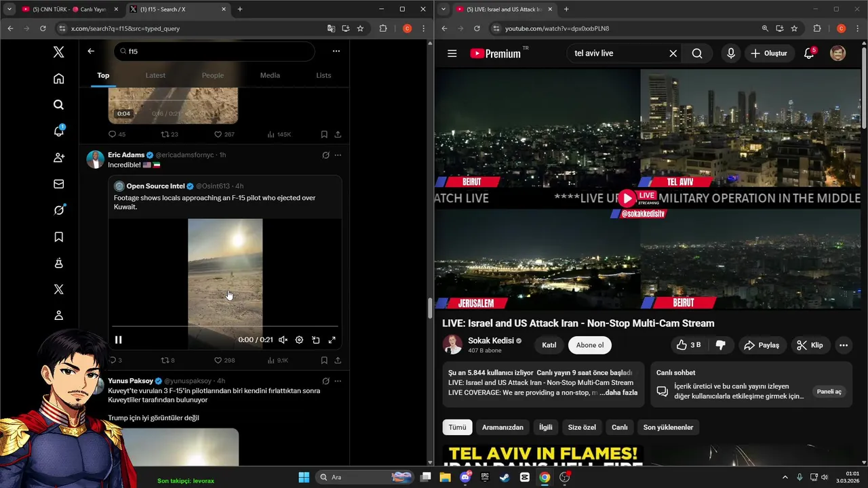Click the X video progress bar
The width and height of the screenshot is (868, 488).
point(224,327)
